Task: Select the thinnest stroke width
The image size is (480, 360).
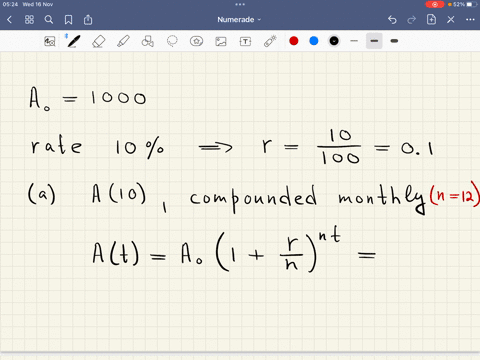Action: pyautogui.click(x=354, y=41)
